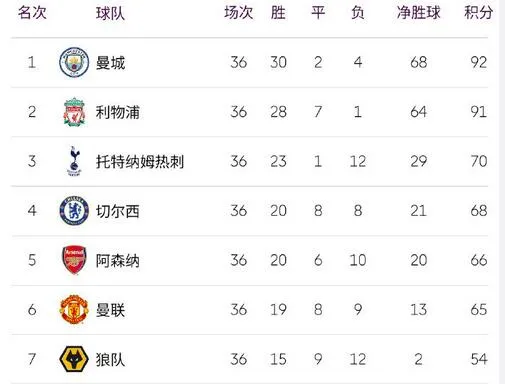Click Manchester City's 92 points value
This screenshot has width=505, height=384.
[479, 62]
